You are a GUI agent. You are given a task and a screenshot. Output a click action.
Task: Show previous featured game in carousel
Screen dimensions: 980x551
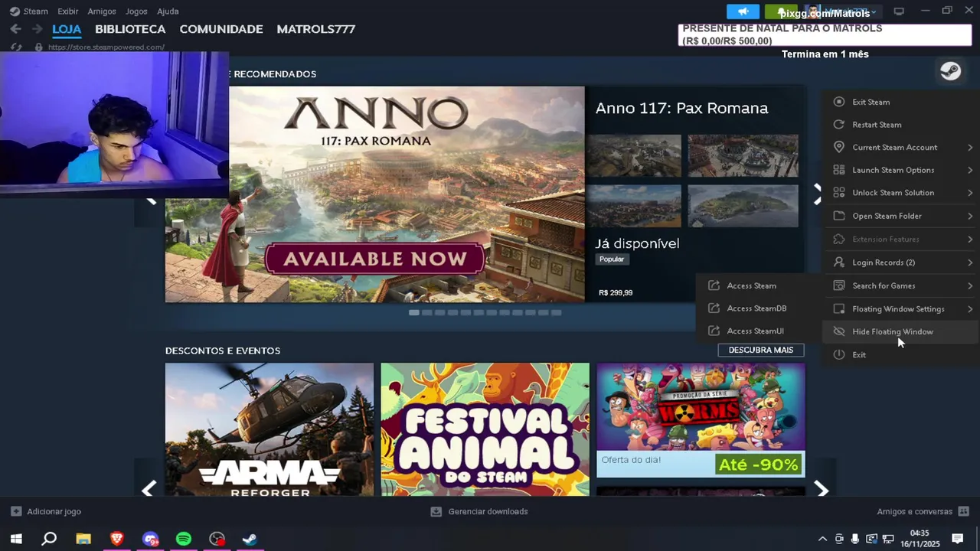150,201
